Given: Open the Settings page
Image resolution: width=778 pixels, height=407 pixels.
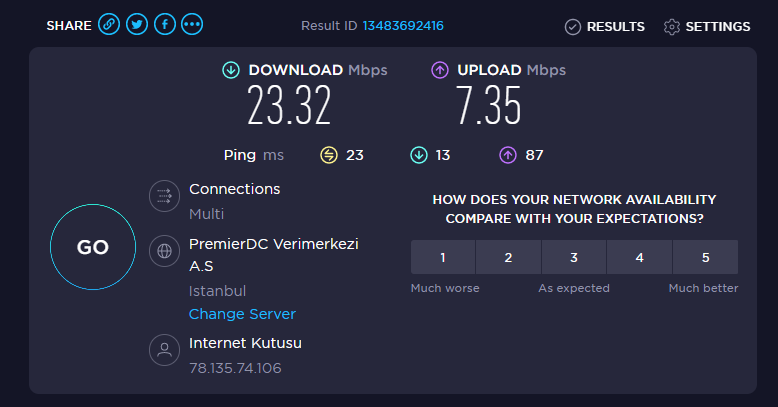Looking at the screenshot, I should [707, 27].
